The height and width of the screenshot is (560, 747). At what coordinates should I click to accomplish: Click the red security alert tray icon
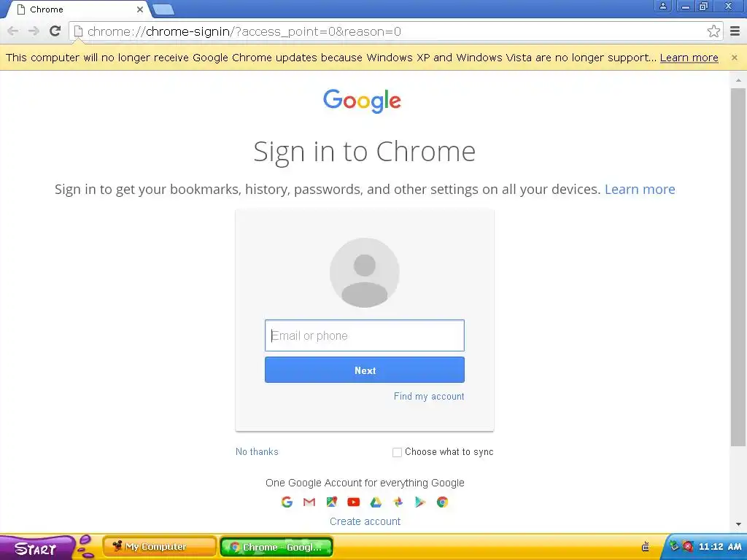(687, 546)
